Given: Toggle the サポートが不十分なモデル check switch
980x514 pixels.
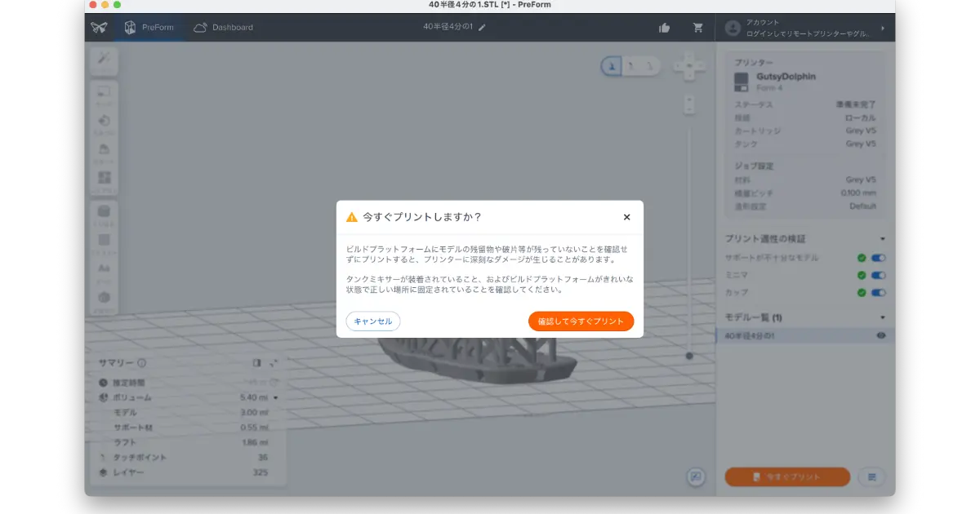Looking at the screenshot, I should pos(879,258).
